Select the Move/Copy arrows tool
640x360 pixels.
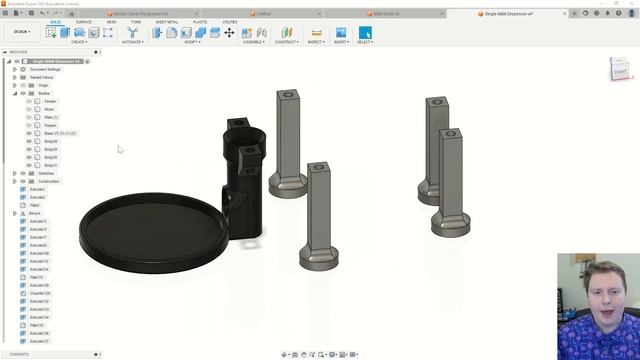[x=229, y=33]
